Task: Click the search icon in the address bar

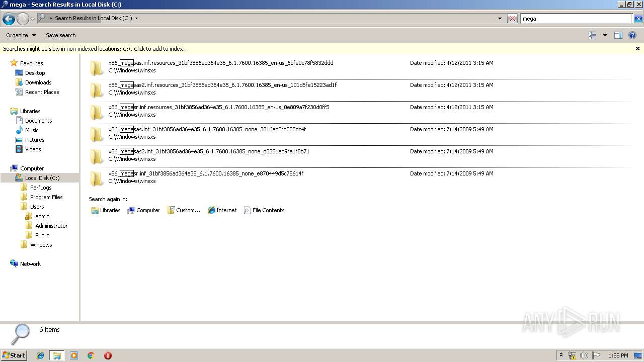Action: pyautogui.click(x=43, y=18)
